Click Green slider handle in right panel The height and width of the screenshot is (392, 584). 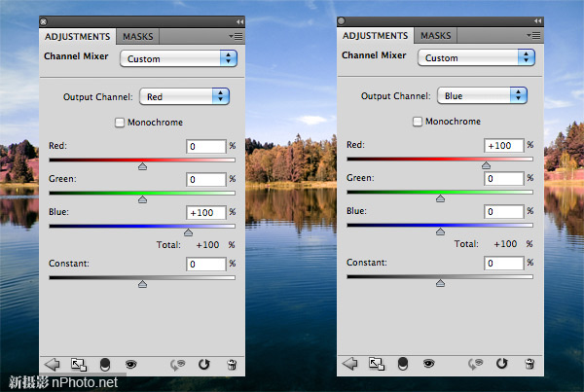click(440, 198)
